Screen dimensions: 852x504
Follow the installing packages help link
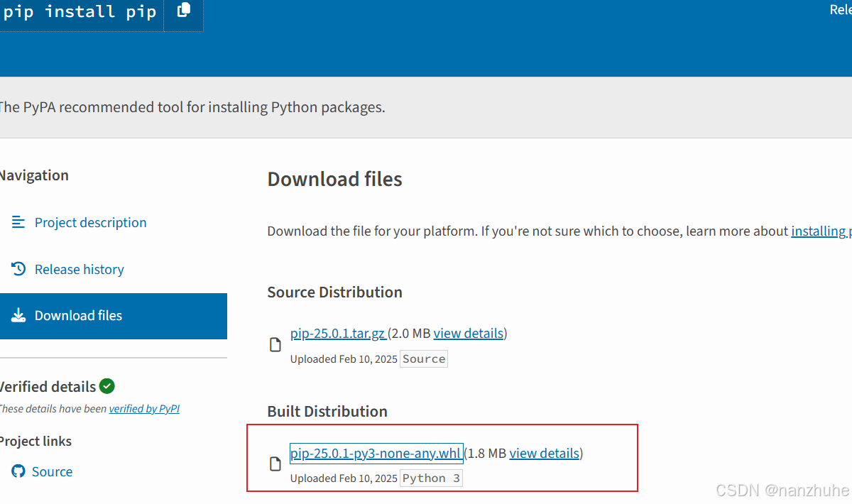click(821, 231)
